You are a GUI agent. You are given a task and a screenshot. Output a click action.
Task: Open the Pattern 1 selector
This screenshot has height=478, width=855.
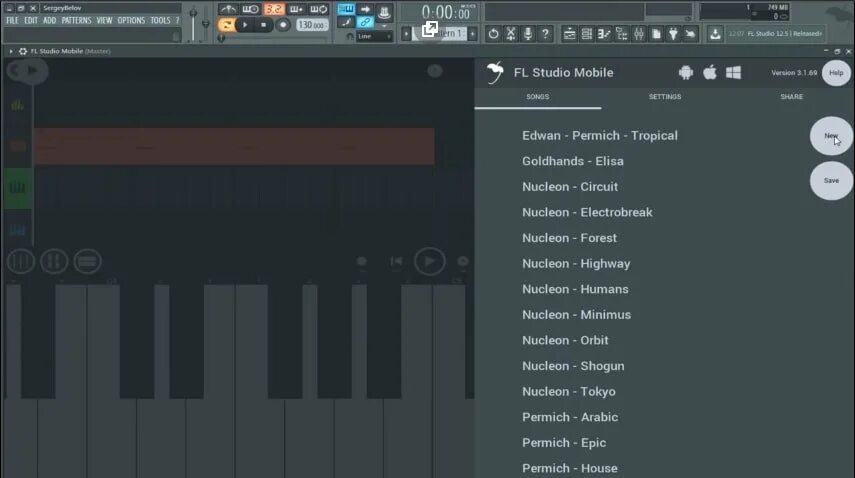click(x=439, y=33)
